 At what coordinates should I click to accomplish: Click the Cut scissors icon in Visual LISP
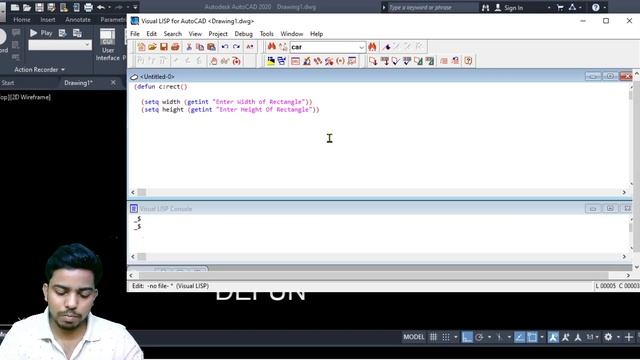coord(189,47)
